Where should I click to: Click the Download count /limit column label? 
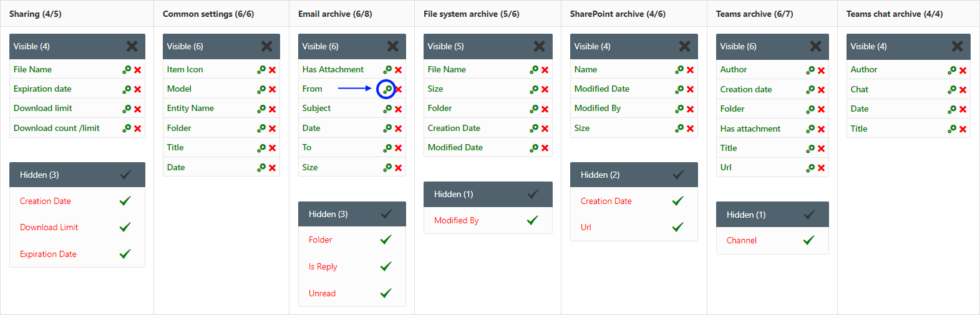click(57, 128)
